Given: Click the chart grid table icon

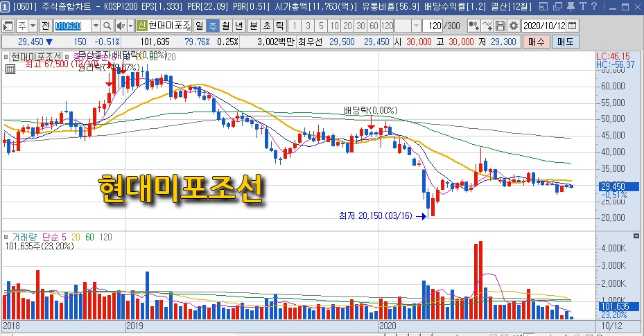Looking at the screenshot, I should click(10, 69).
